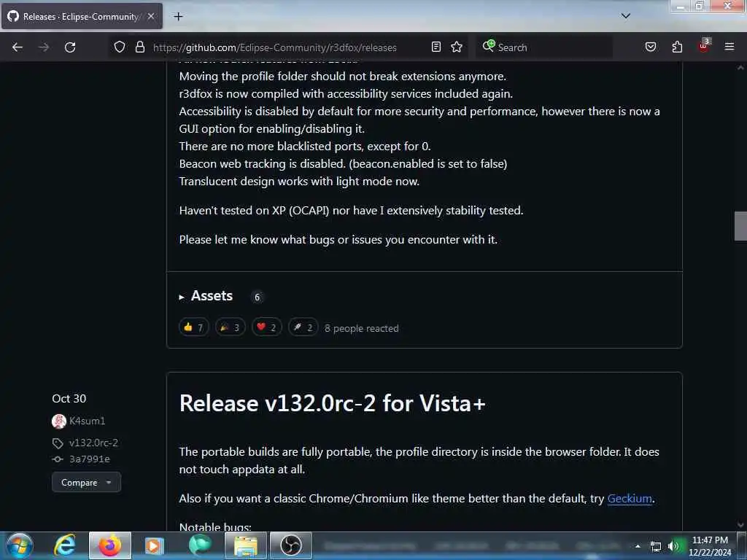Open commit 3a7991e link
Screen dimensions: 747x560
(x=90, y=459)
